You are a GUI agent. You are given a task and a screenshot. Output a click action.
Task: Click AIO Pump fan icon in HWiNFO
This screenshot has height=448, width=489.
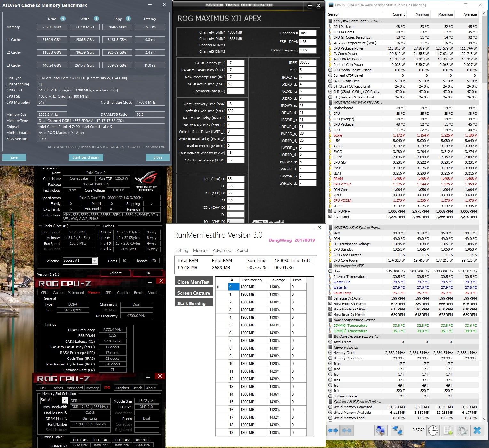point(330,217)
